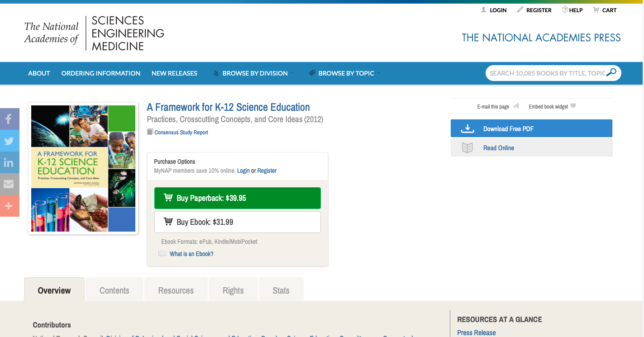Share on LinkedIn using sidebar icon
Image resolution: width=644 pixels, height=337 pixels.
9,162
